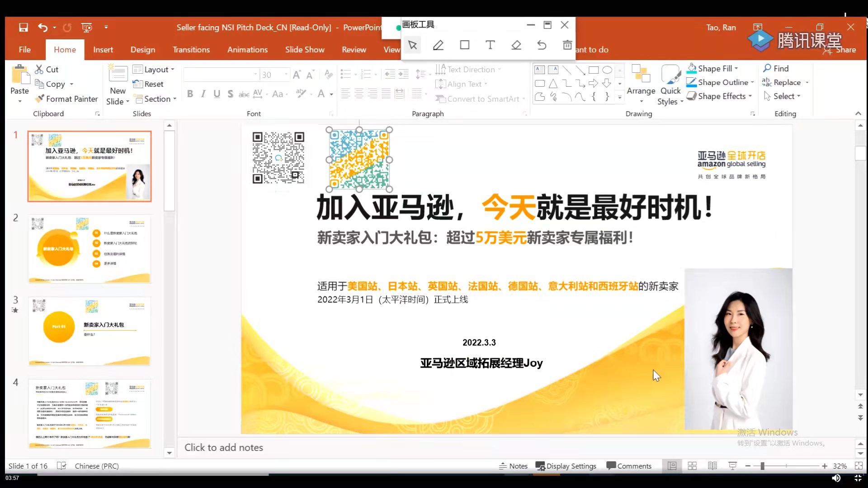Activate the Format Painter
868x488 pixels.
point(66,99)
